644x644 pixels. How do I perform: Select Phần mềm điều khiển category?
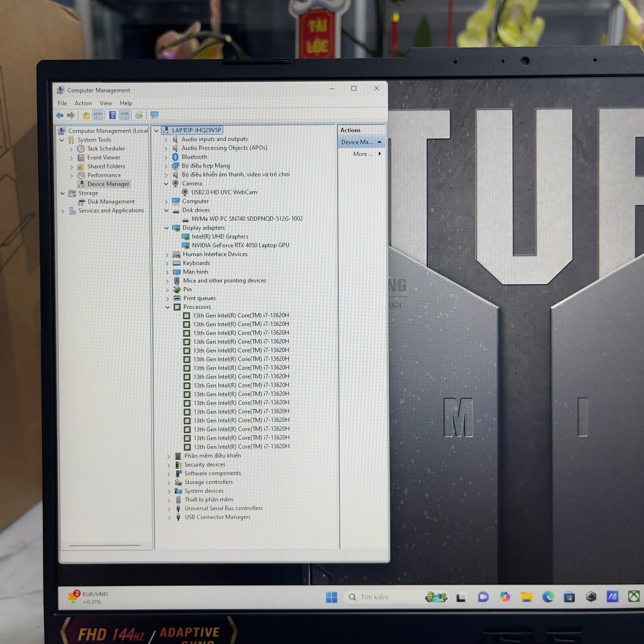[213, 456]
